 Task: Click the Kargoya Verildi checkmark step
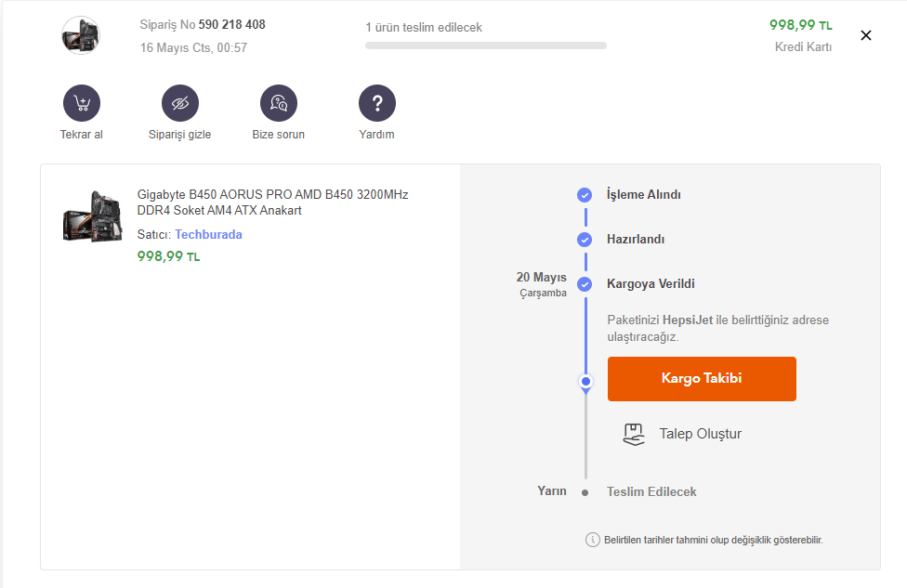click(585, 284)
